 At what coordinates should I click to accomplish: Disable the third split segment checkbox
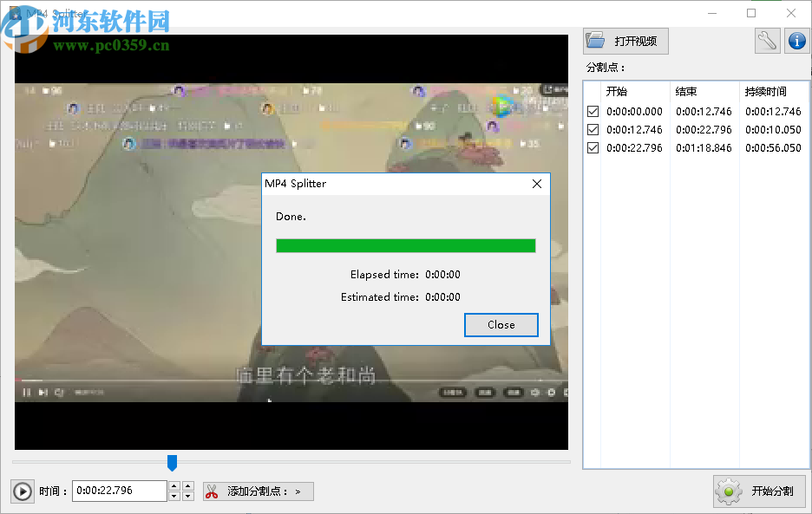point(593,147)
